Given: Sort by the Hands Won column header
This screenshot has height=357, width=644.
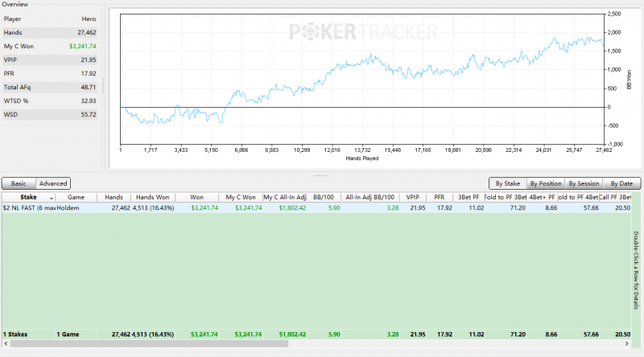Looking at the screenshot, I should (152, 196).
